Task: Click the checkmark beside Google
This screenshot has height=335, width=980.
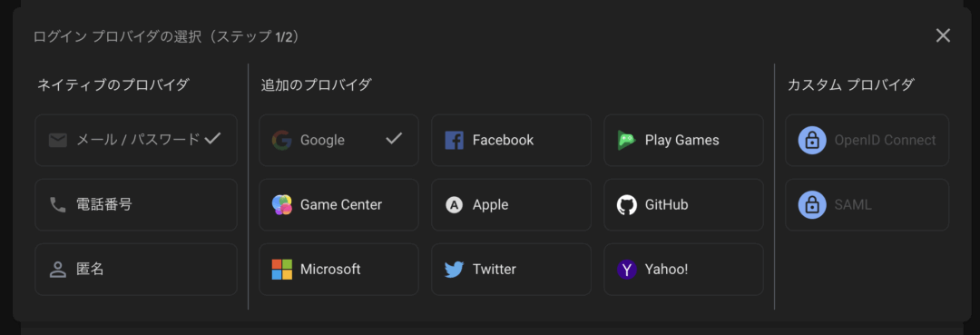Action: (394, 139)
